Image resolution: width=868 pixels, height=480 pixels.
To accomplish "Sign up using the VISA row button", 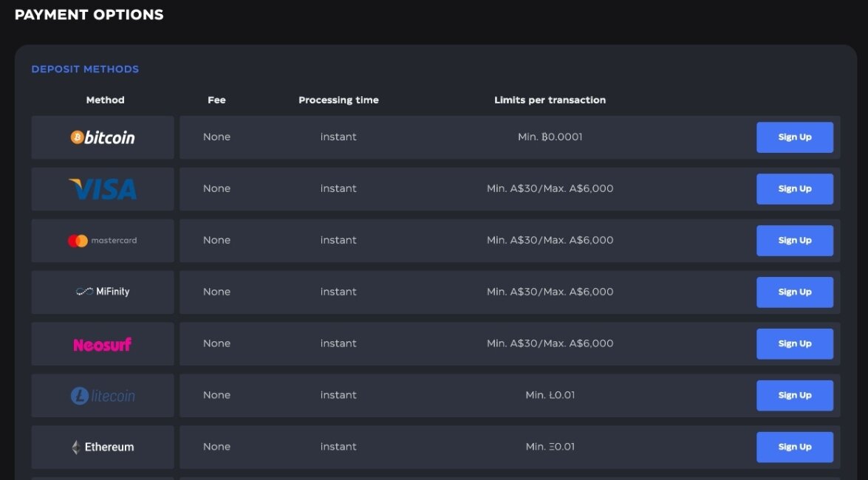I will (x=794, y=189).
